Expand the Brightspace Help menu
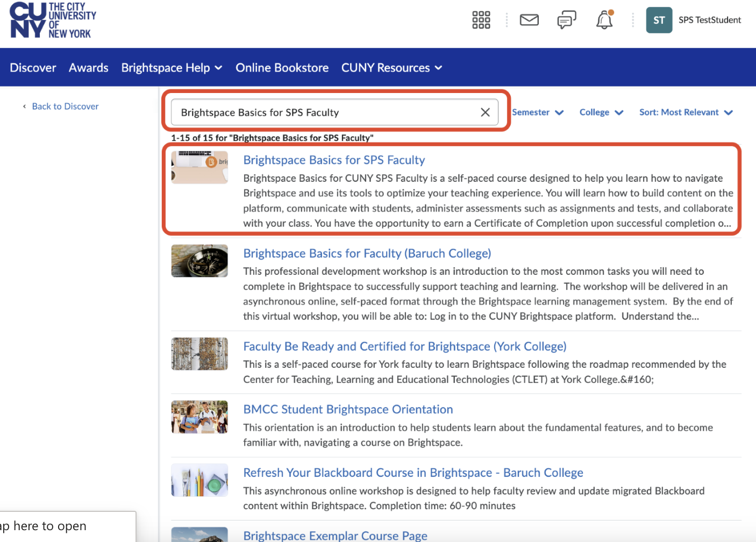The width and height of the screenshot is (756, 542). click(x=172, y=68)
